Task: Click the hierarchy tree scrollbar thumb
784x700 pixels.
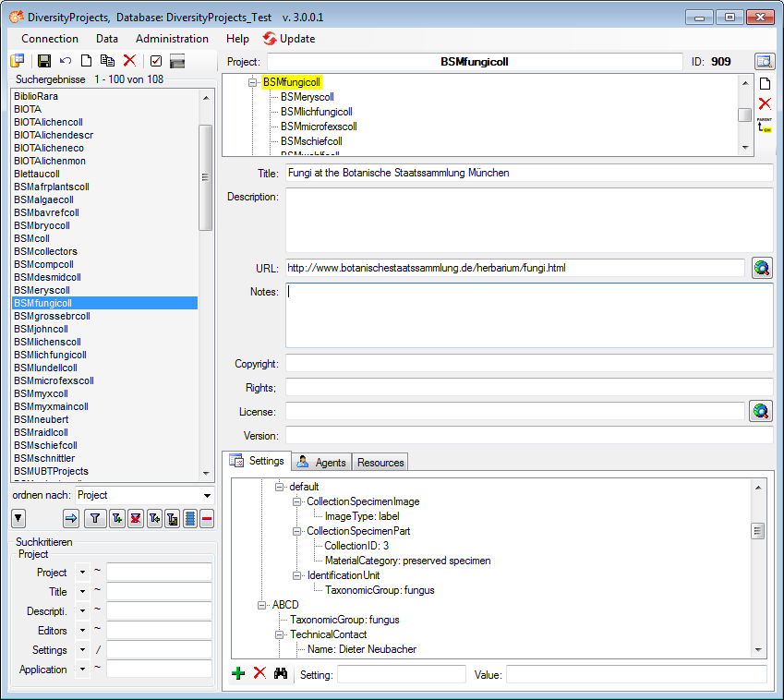Action: 745,115
